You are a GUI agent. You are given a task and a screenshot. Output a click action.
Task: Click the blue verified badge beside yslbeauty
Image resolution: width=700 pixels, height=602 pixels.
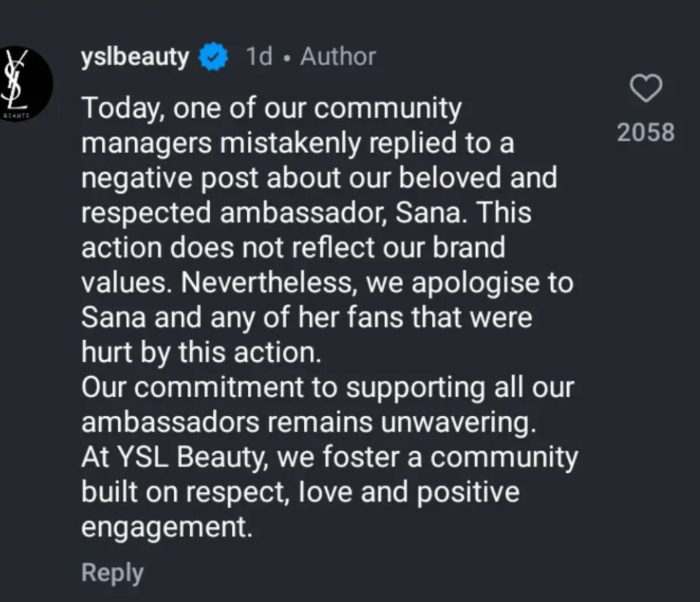pyautogui.click(x=213, y=57)
